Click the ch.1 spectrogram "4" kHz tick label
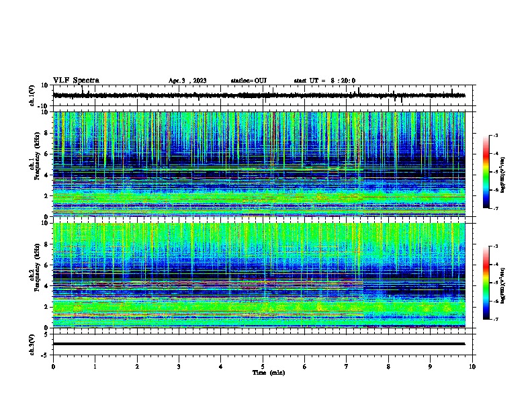The image size is (532, 411). point(47,175)
